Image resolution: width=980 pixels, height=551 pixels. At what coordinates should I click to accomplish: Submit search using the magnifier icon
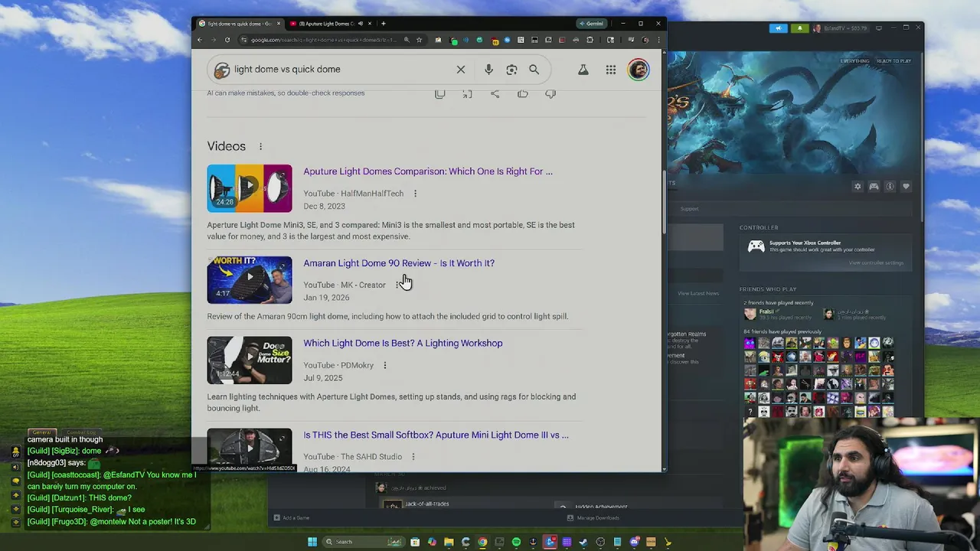point(534,70)
